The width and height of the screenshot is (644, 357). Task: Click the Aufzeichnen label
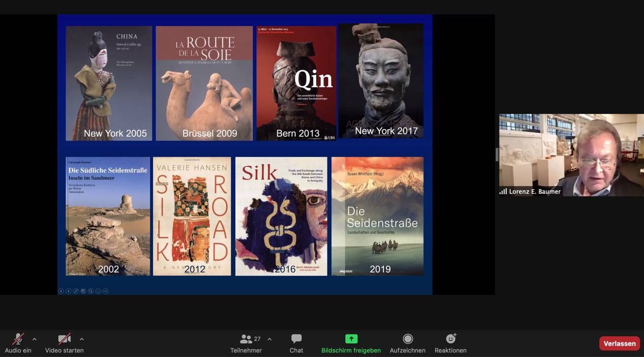[x=407, y=350]
